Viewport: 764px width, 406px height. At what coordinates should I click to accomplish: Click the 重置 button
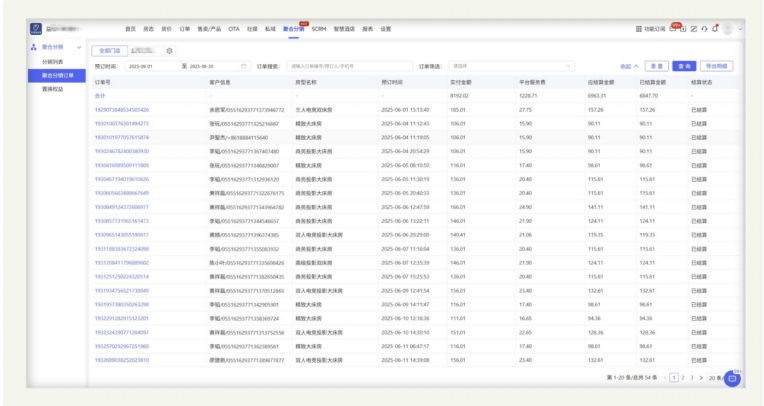coord(656,66)
